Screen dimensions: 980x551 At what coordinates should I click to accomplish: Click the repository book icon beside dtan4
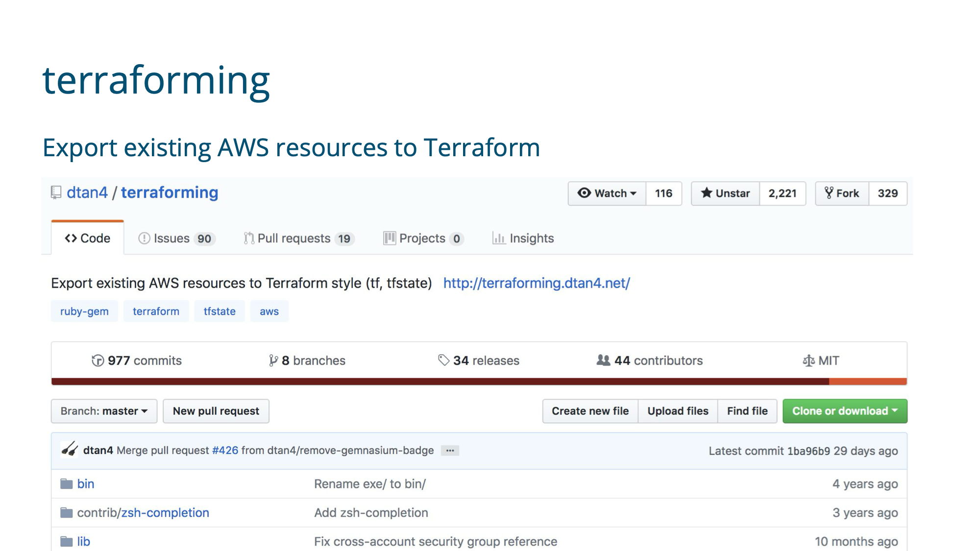(x=56, y=192)
